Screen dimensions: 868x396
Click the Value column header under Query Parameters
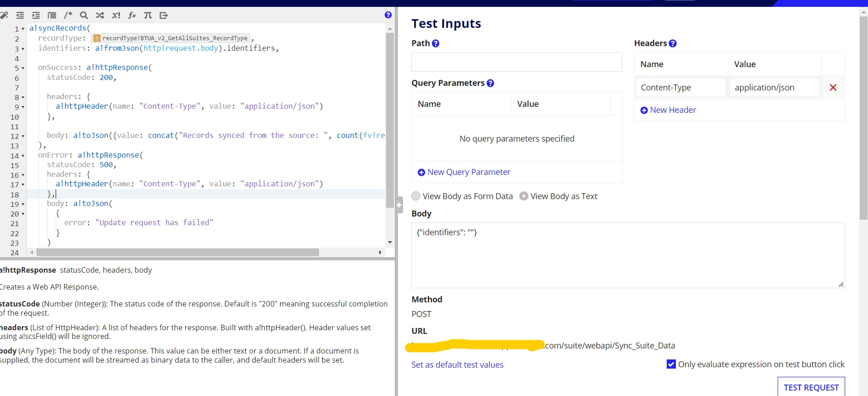[528, 104]
